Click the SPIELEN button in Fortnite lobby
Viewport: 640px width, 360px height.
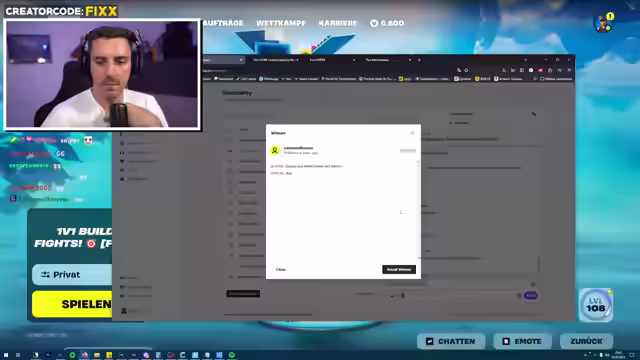[x=72, y=304]
